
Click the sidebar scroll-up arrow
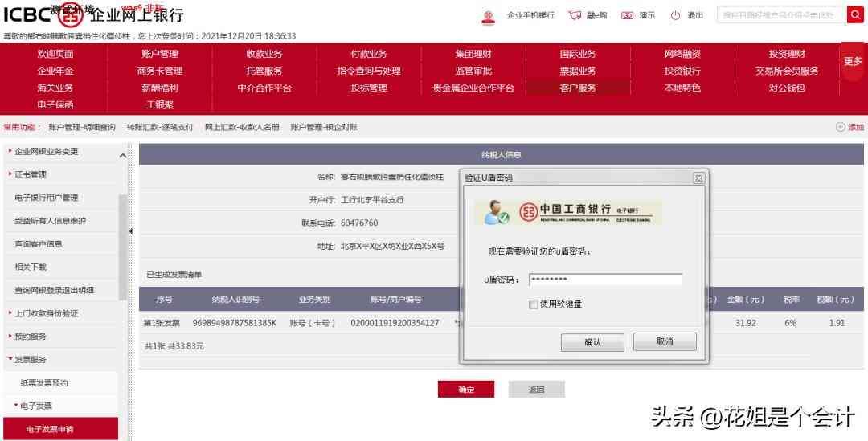(x=123, y=156)
